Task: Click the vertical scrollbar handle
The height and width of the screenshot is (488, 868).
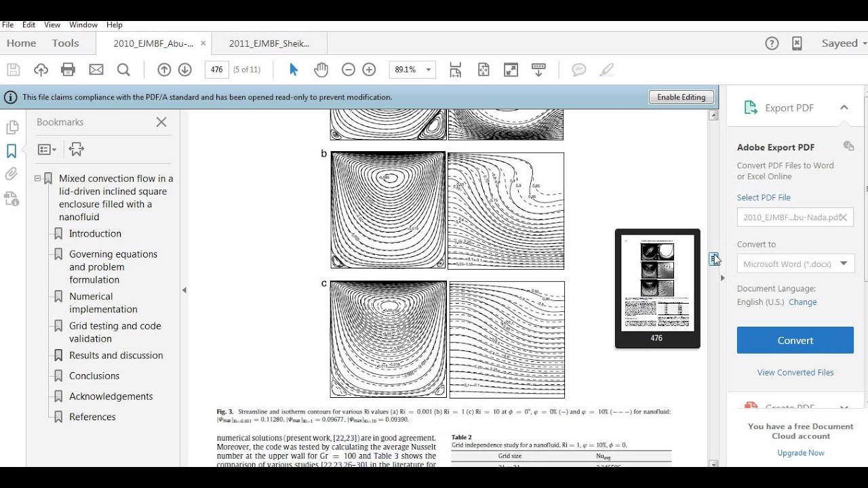Action: click(x=713, y=259)
